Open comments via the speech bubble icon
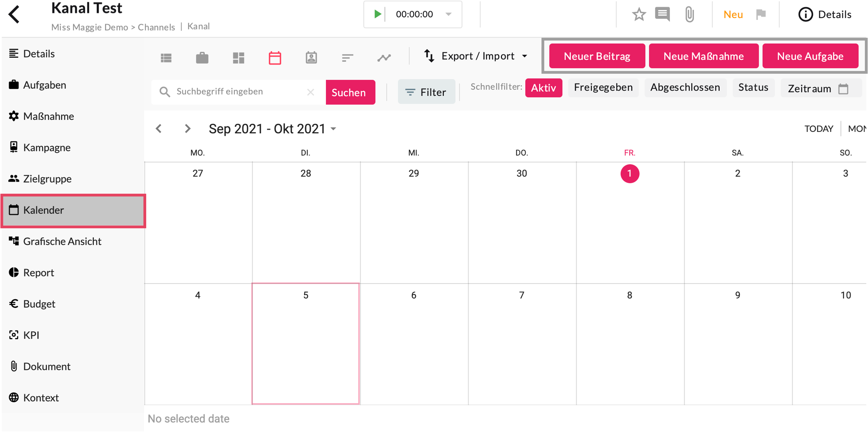Screen dimensions: 868x432 (x=662, y=15)
